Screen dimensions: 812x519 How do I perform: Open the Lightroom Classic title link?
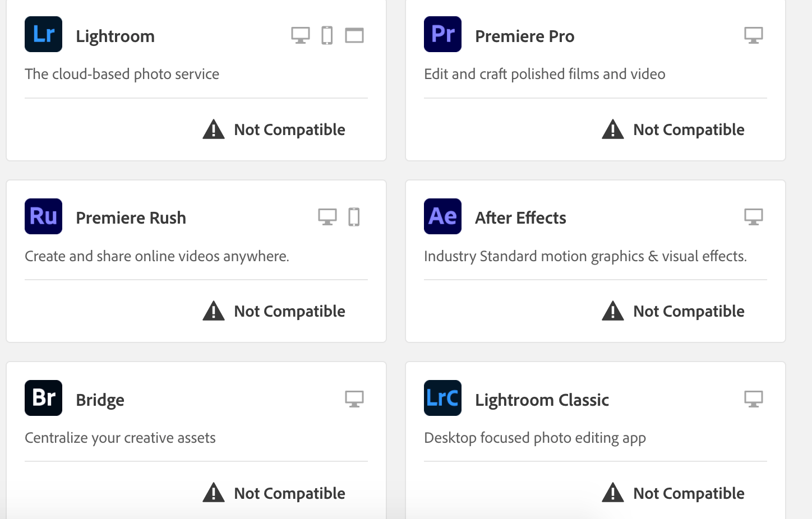pos(542,400)
